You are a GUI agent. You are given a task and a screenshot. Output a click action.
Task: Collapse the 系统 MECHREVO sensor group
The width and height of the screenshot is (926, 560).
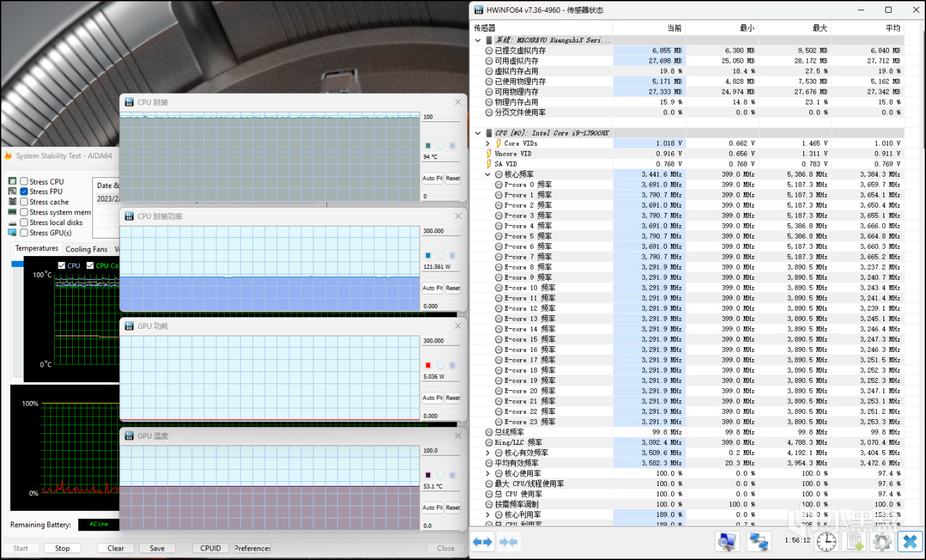click(x=478, y=40)
